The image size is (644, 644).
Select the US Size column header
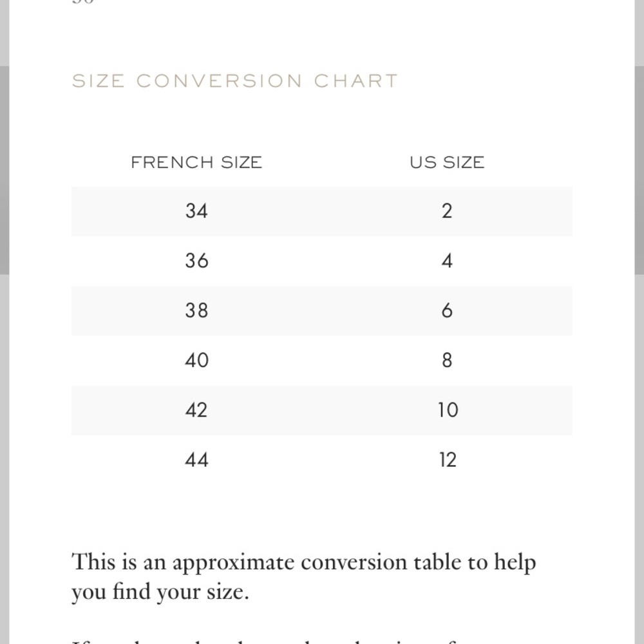click(x=448, y=162)
